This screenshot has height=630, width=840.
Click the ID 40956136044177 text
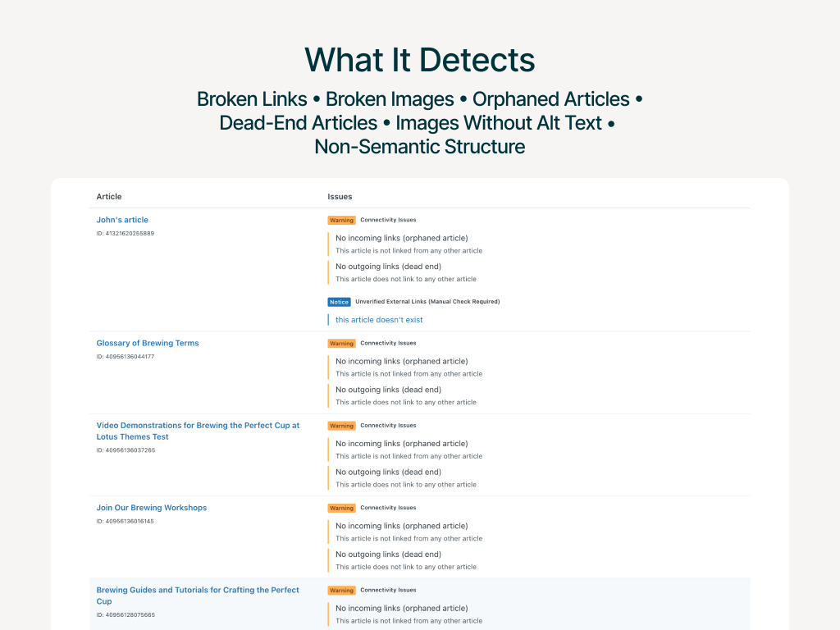point(126,357)
